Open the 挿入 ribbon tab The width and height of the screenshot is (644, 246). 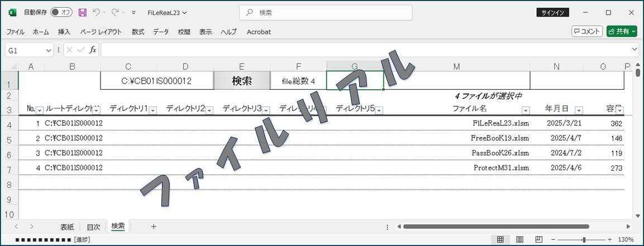64,32
